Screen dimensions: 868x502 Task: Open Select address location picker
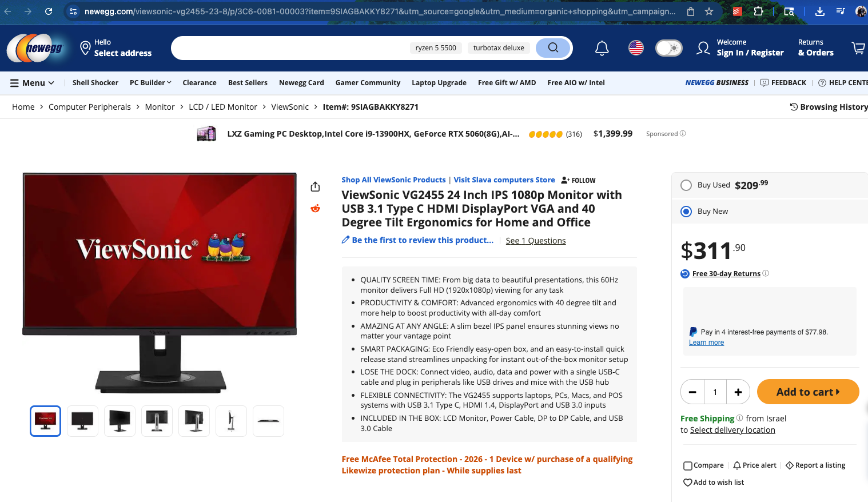116,48
